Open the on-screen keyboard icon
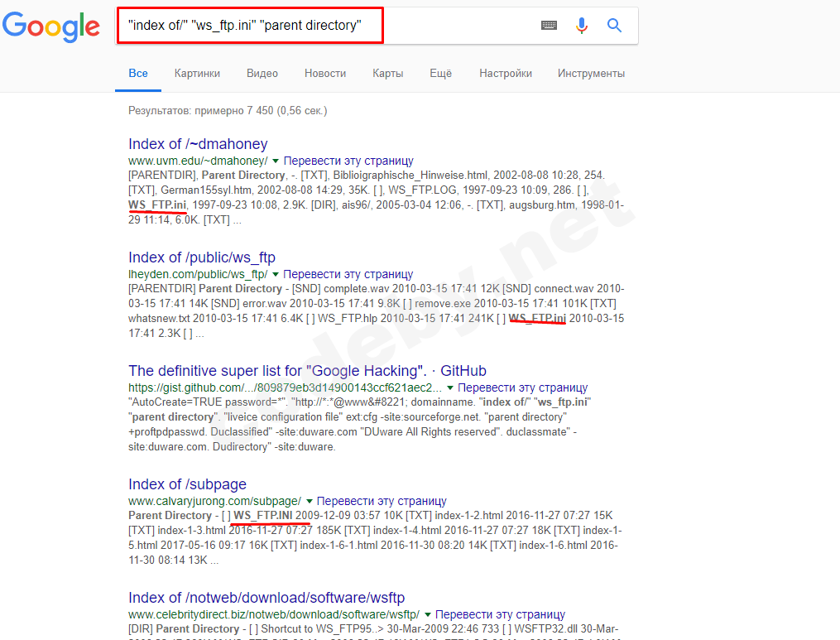 pos(550,25)
